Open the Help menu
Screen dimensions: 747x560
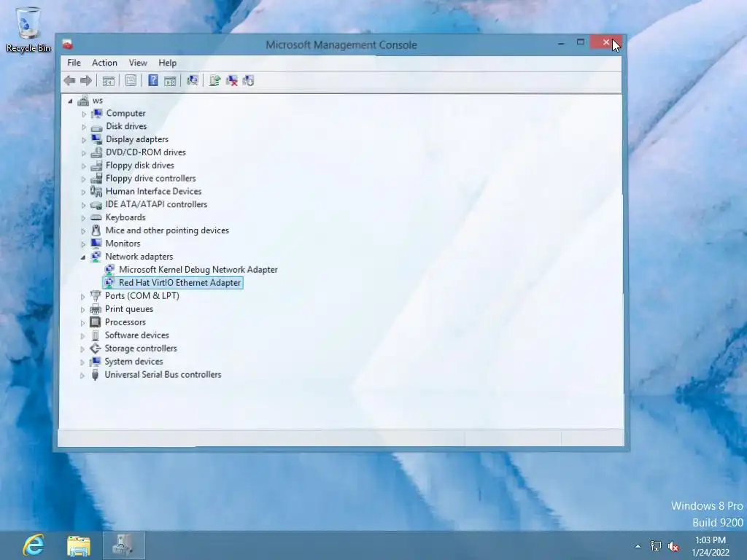point(167,63)
